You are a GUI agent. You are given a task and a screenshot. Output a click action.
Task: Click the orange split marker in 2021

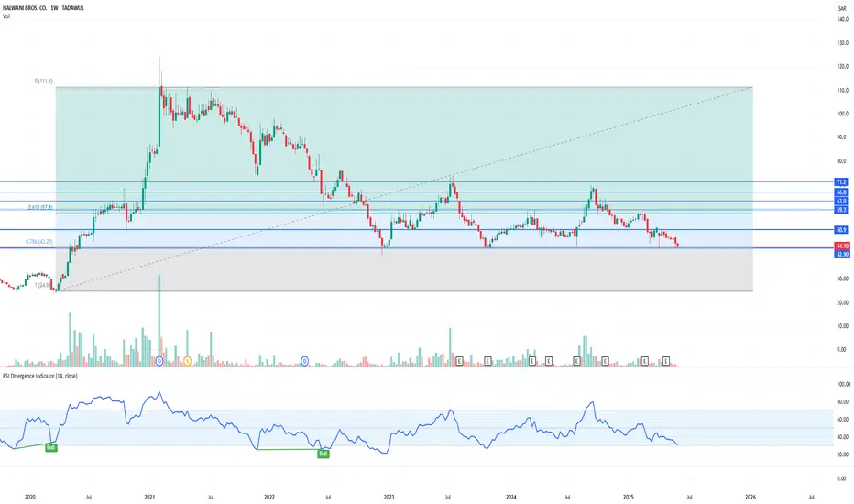[x=187, y=361]
